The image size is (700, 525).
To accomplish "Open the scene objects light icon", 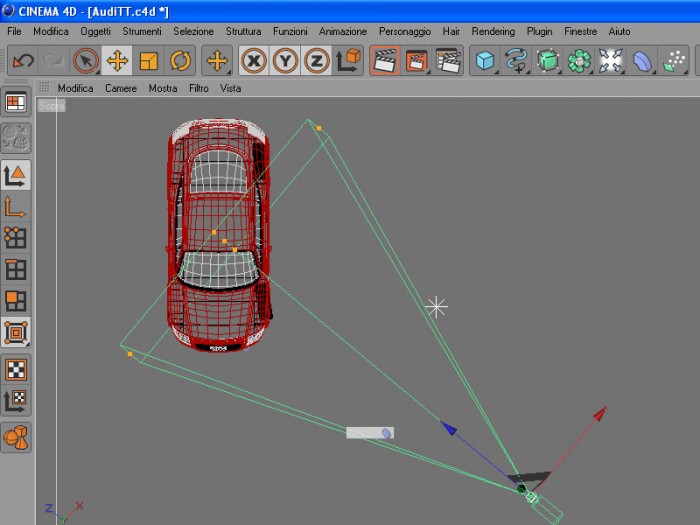I will point(610,60).
